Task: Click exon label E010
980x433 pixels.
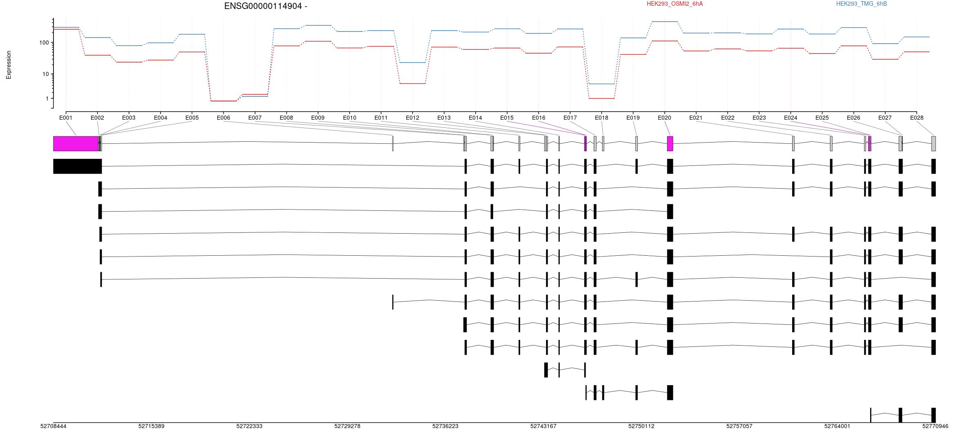Action: tap(350, 118)
